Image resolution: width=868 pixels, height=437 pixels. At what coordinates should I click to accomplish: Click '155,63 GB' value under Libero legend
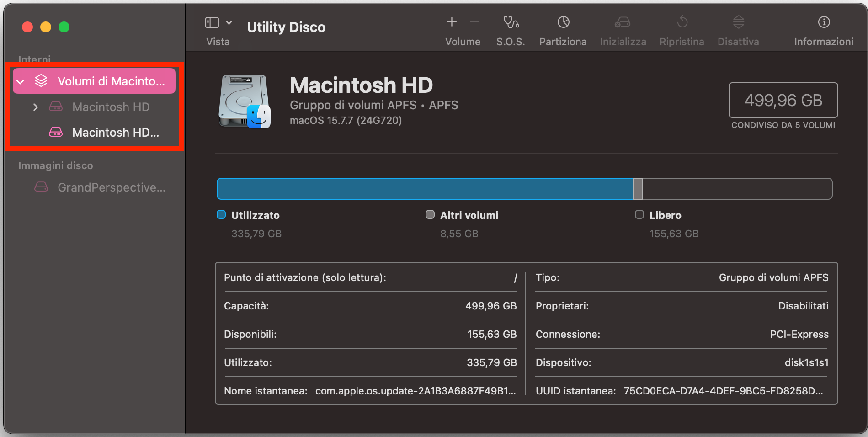[674, 234]
